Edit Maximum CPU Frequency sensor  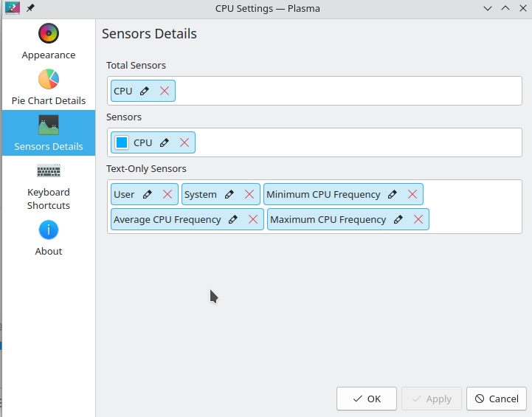coord(398,219)
